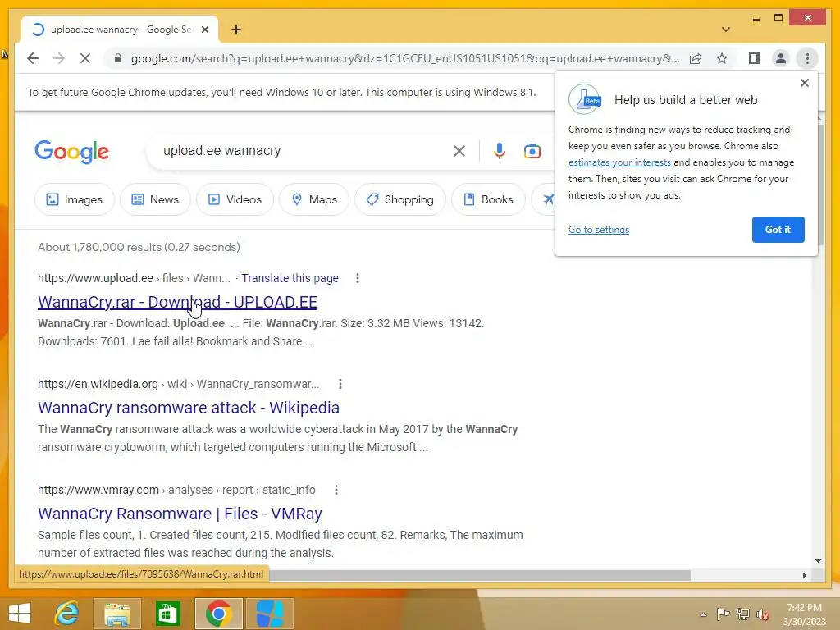Image resolution: width=840 pixels, height=630 pixels.
Task: Click Translate this page link
Action: (x=290, y=278)
